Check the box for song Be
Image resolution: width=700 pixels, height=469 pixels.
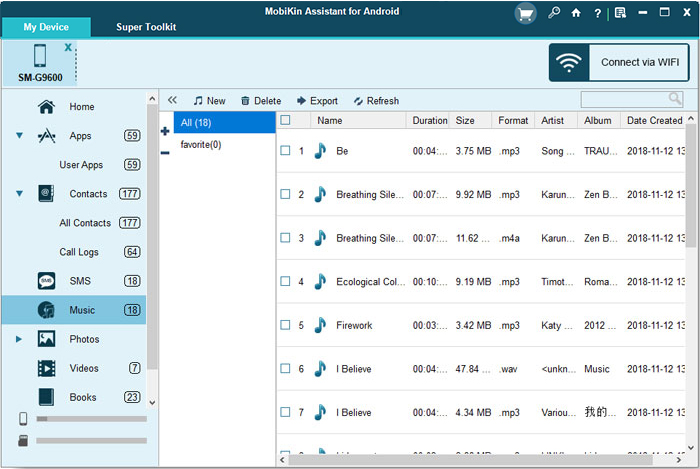coord(285,150)
